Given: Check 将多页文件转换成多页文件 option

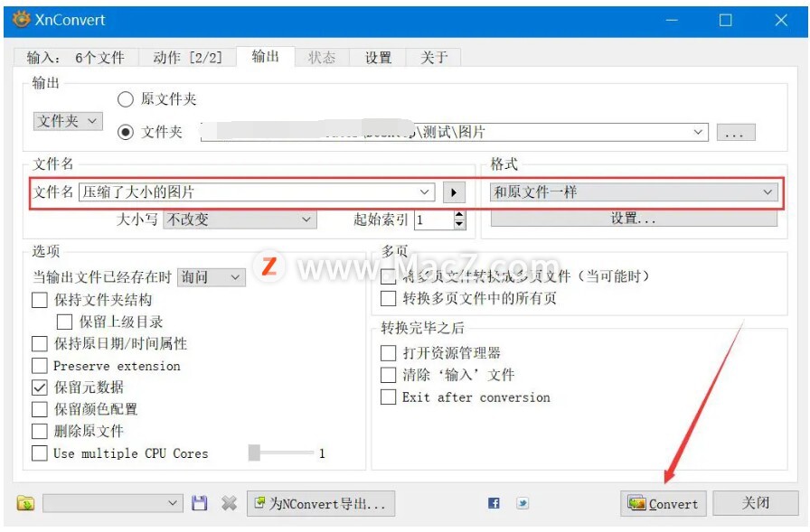Looking at the screenshot, I should pos(388,276).
